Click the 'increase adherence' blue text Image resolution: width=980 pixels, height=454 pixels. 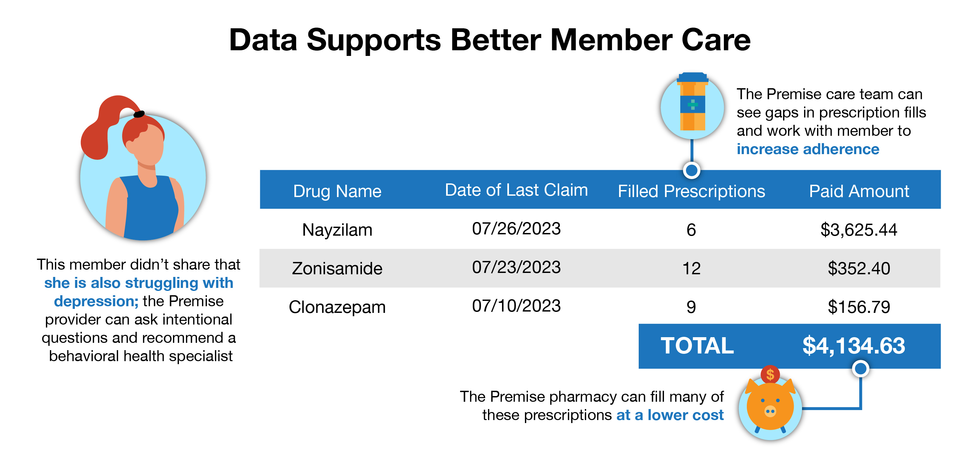pos(808,149)
